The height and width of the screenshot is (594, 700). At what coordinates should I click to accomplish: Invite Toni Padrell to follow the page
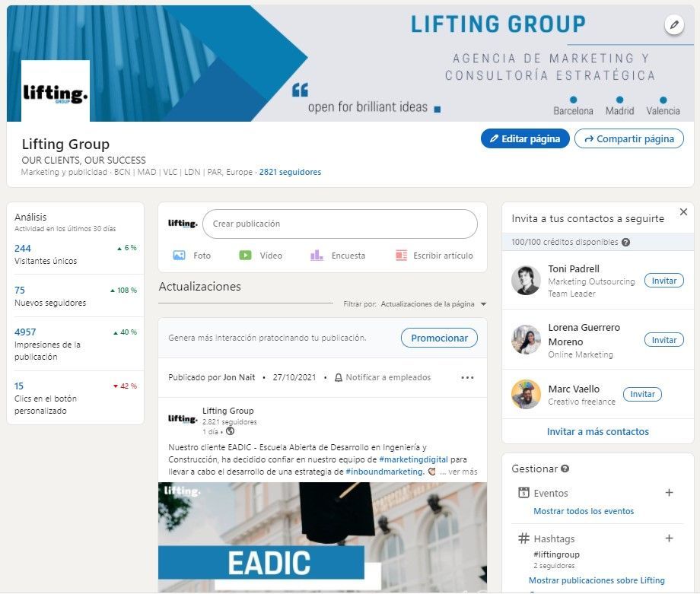(x=663, y=281)
